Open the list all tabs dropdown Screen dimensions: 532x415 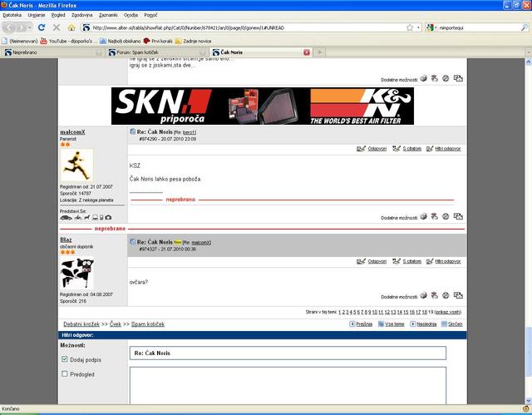(529, 52)
